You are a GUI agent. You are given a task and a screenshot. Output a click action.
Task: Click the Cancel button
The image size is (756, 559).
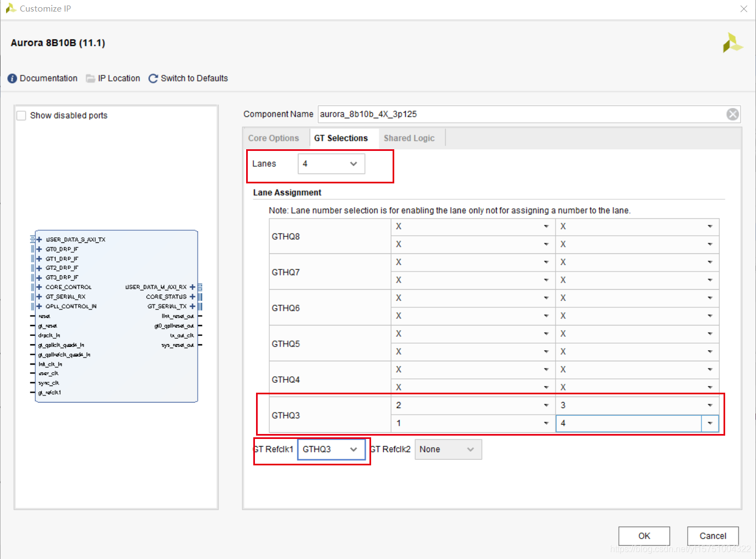tap(713, 536)
